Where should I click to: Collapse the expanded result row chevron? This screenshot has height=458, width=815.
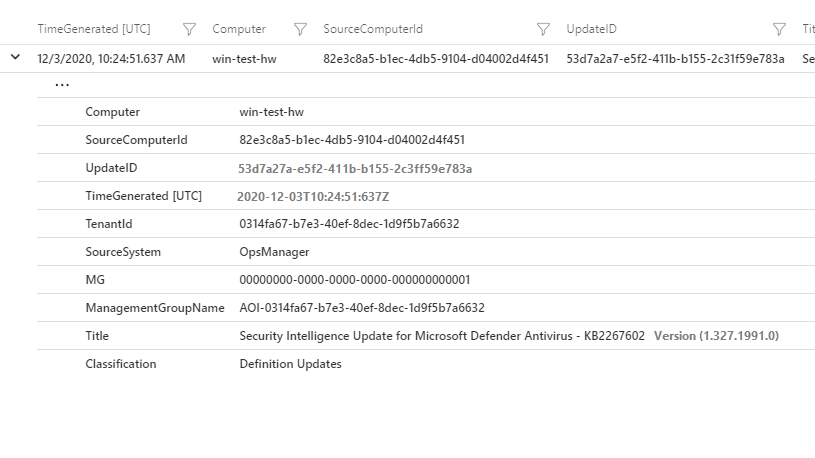(15, 58)
